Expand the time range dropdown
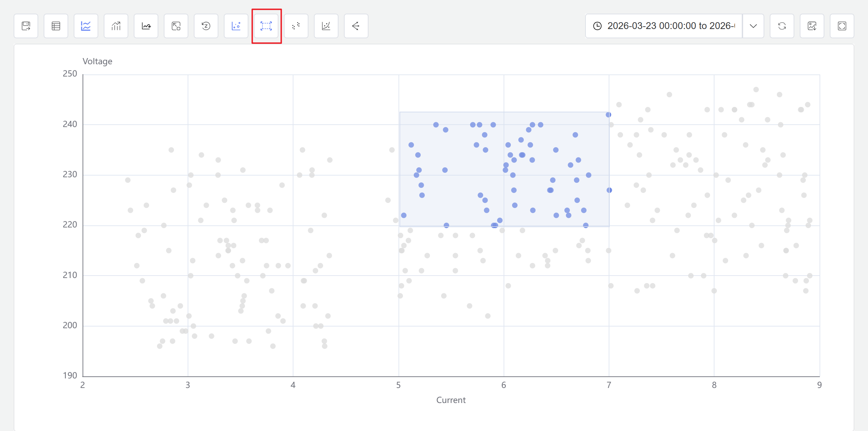868x431 pixels. 754,26
